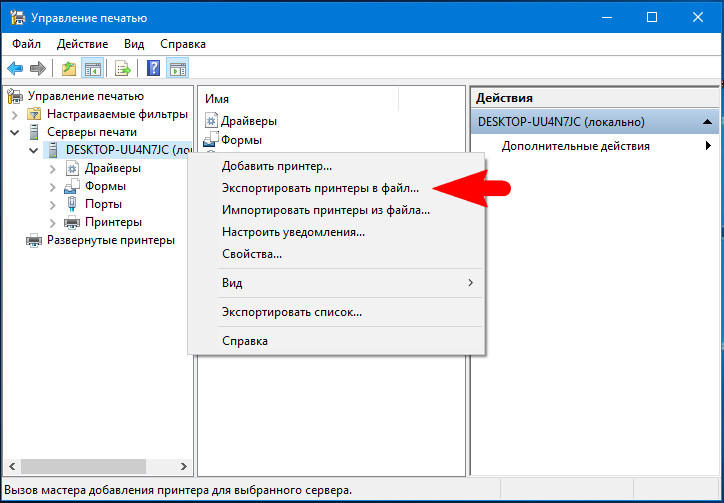Click the Forward arrow toolbar icon
Viewport: 724px width, 503px height.
click(x=37, y=69)
